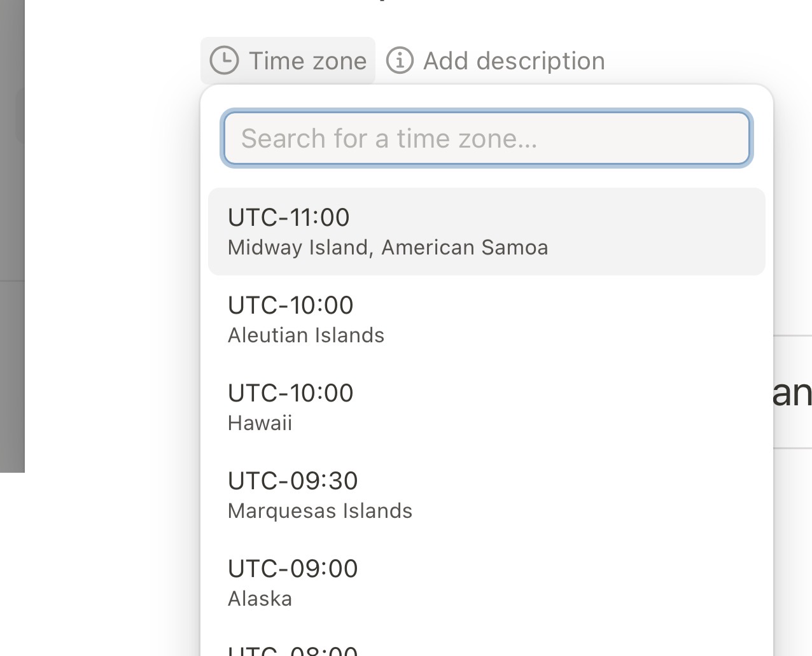Choose Midway Island, American Samoa label
The height and width of the screenshot is (656, 812).
pyautogui.click(x=388, y=248)
